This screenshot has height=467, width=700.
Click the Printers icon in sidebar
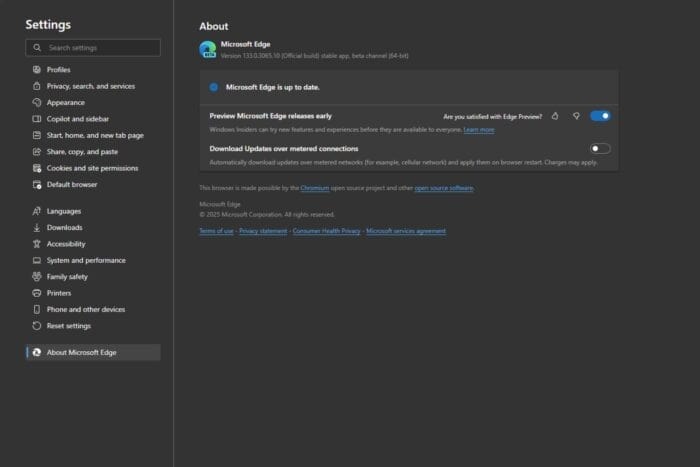pos(37,293)
